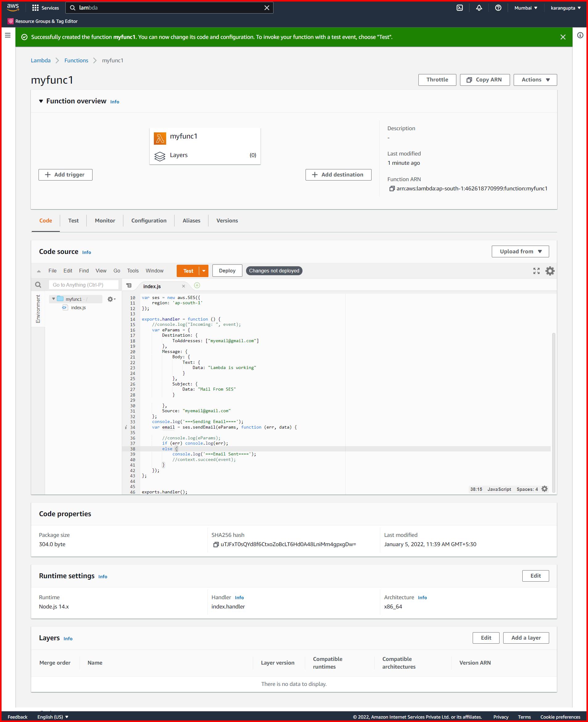Open the Services grid icon

(x=35, y=7)
